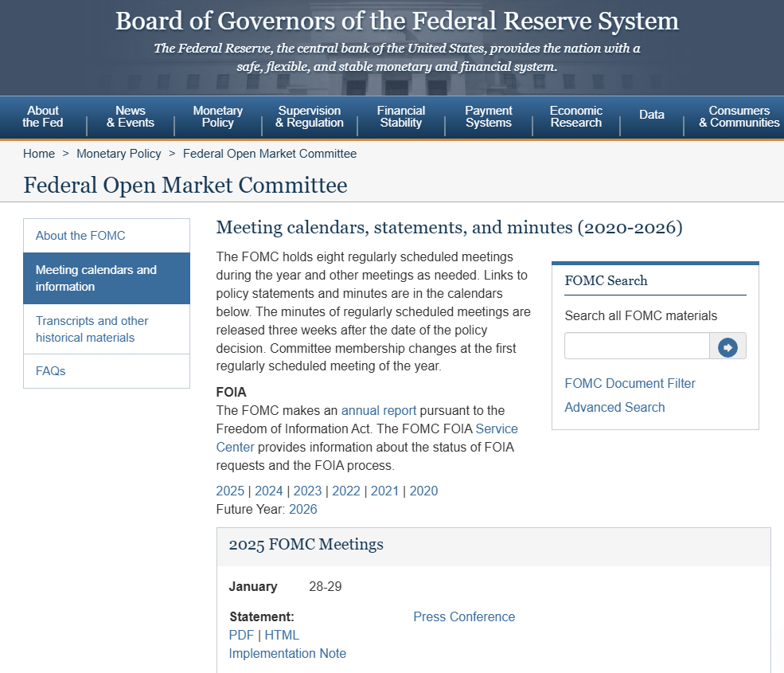Screen dimensions: 784x673
Task: Open the Data menu
Action: click(x=652, y=115)
